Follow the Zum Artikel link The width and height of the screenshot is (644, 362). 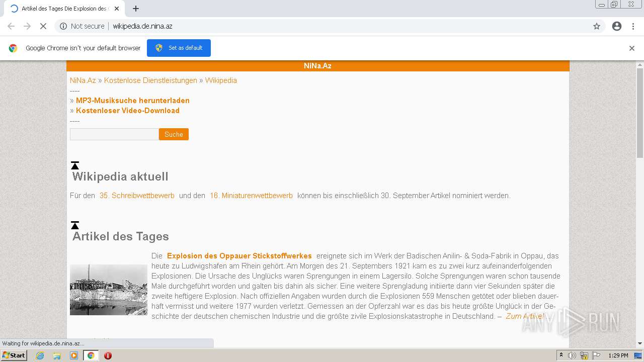[525, 316]
